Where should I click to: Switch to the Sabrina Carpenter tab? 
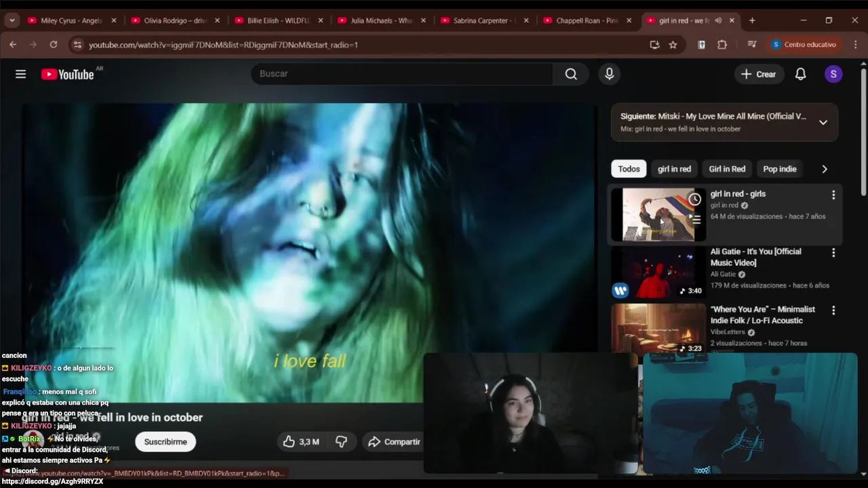[x=484, y=20]
